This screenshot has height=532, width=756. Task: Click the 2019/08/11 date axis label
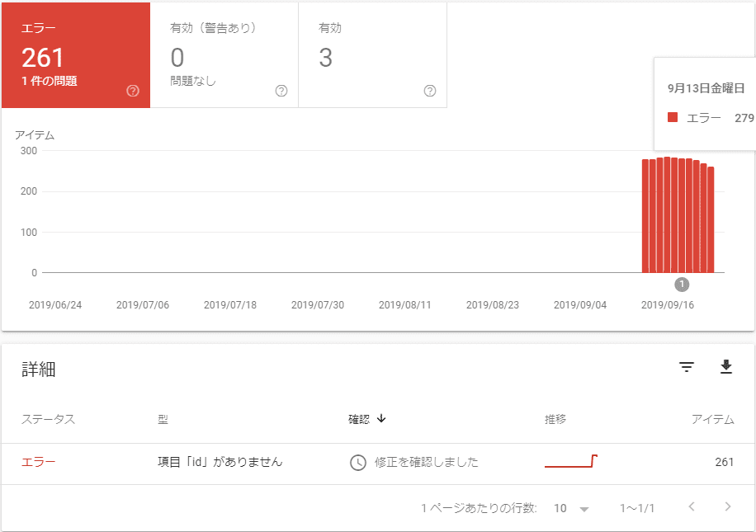[405, 305]
